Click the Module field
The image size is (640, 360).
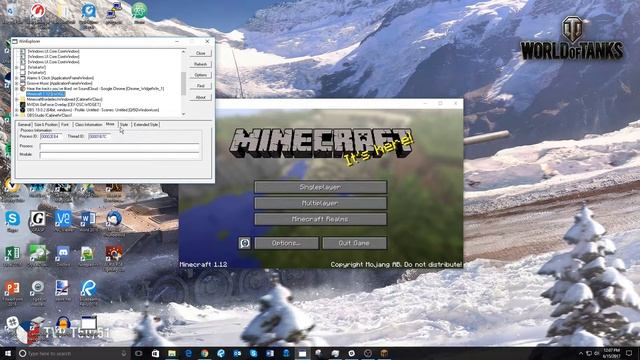point(120,155)
